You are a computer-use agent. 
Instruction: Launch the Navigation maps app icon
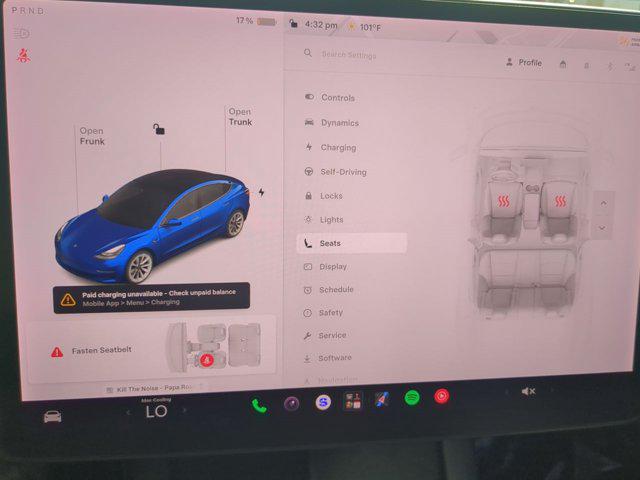tap(382, 399)
